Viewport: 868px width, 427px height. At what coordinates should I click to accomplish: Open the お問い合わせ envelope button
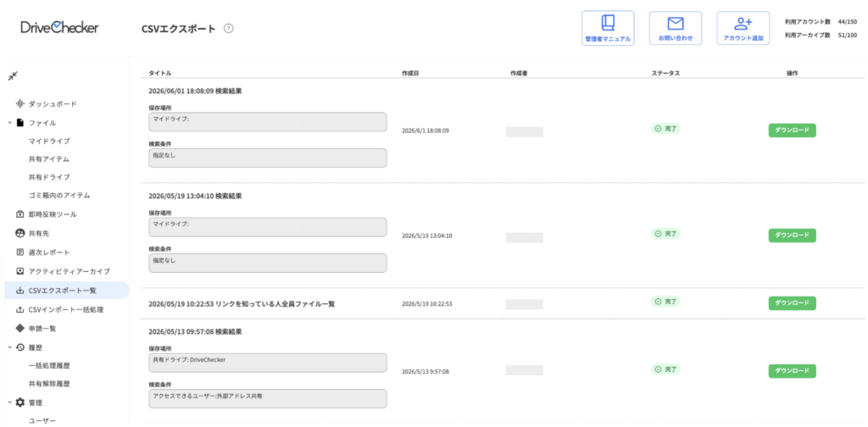(x=676, y=28)
